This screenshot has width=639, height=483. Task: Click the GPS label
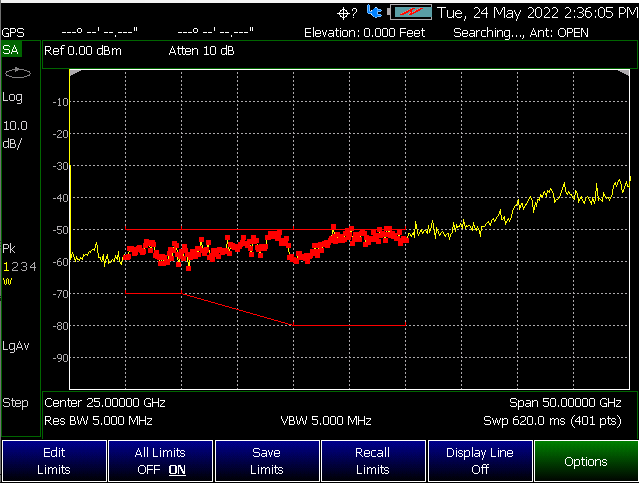13,33
